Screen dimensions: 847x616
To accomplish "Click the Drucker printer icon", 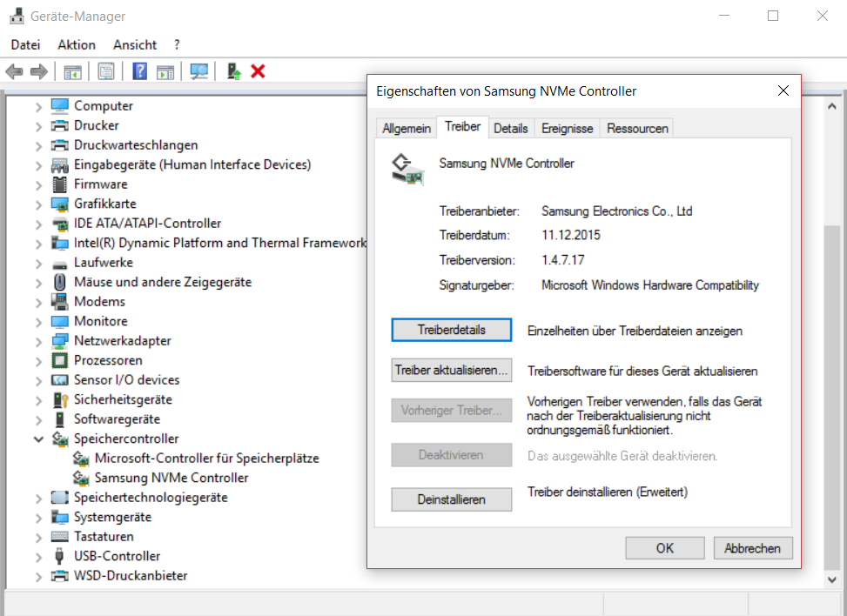I will click(60, 125).
